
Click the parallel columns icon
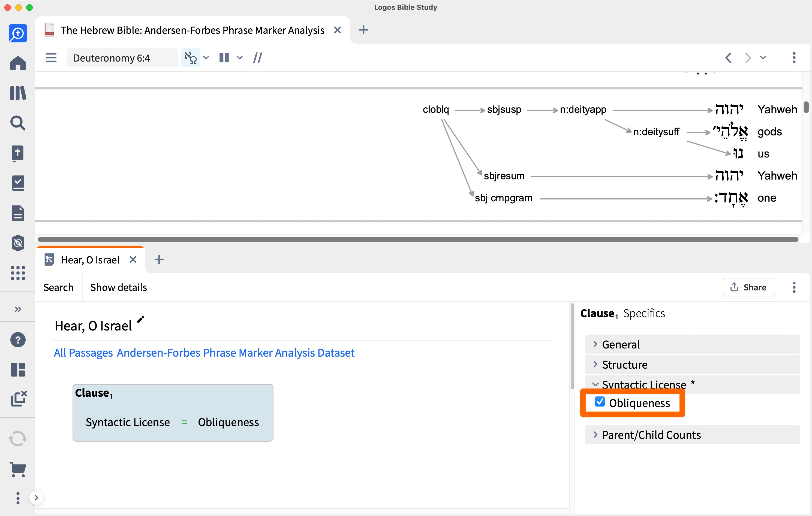(224, 58)
